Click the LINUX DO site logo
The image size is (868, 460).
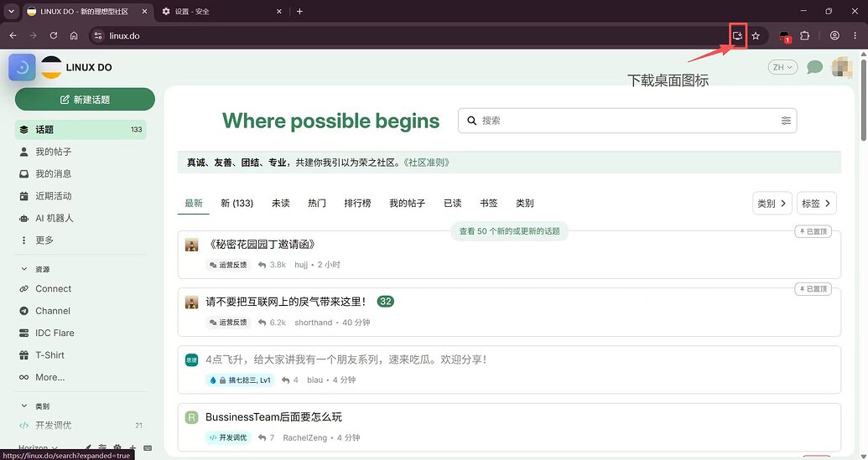pos(76,68)
